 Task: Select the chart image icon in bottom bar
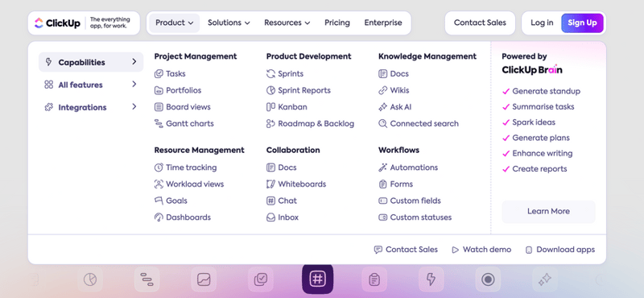tap(204, 279)
